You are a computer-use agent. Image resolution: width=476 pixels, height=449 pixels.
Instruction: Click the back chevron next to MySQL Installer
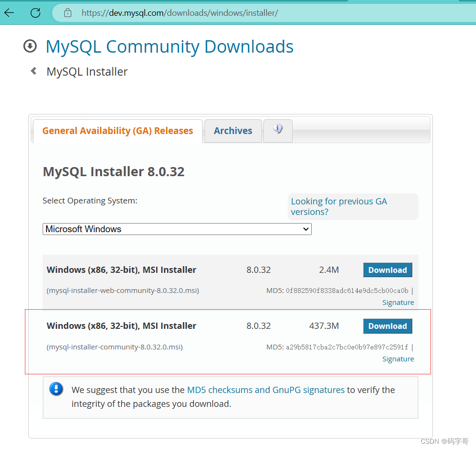[34, 71]
